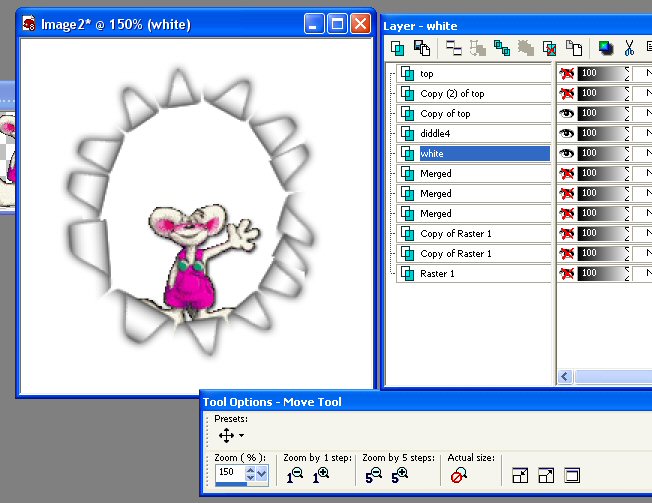Click the two-pages copy icon in the Layer toolbar

tap(574, 48)
